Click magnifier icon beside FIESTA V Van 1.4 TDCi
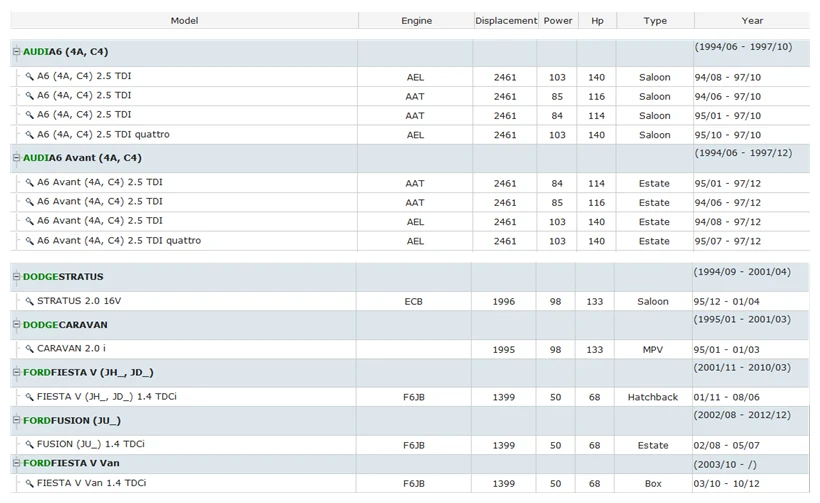Viewport: 820px width, 503px height. coord(29,484)
